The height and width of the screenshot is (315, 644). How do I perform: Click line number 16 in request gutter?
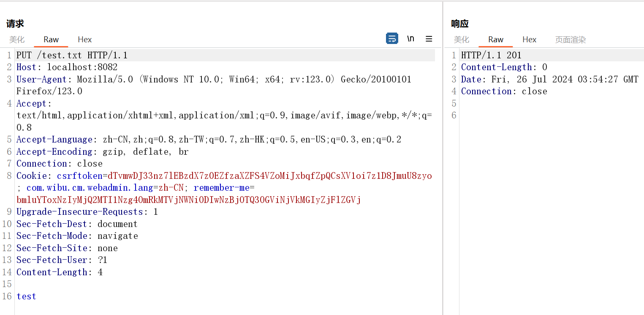7,296
